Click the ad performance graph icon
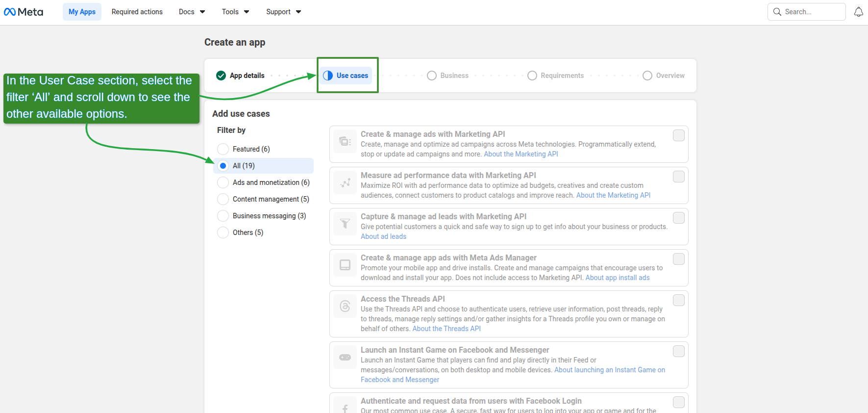Viewport: 868px width, 413px height. coord(345,183)
